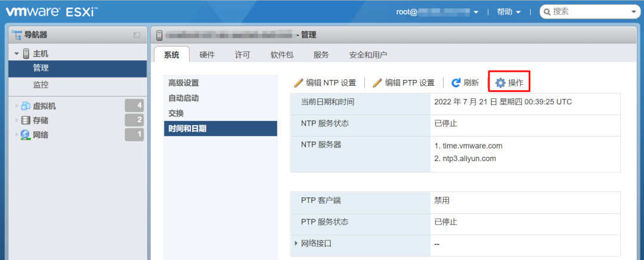The width and height of the screenshot is (644, 260).
Task: Click Edit NTP Settings (编辑 NTP 设置)
Action: pyautogui.click(x=326, y=83)
